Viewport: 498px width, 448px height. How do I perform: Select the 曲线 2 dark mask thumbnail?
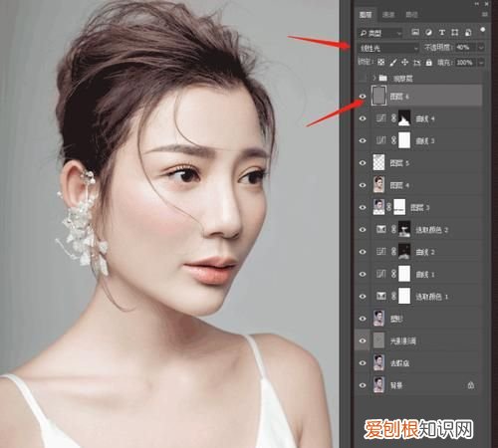[404, 252]
